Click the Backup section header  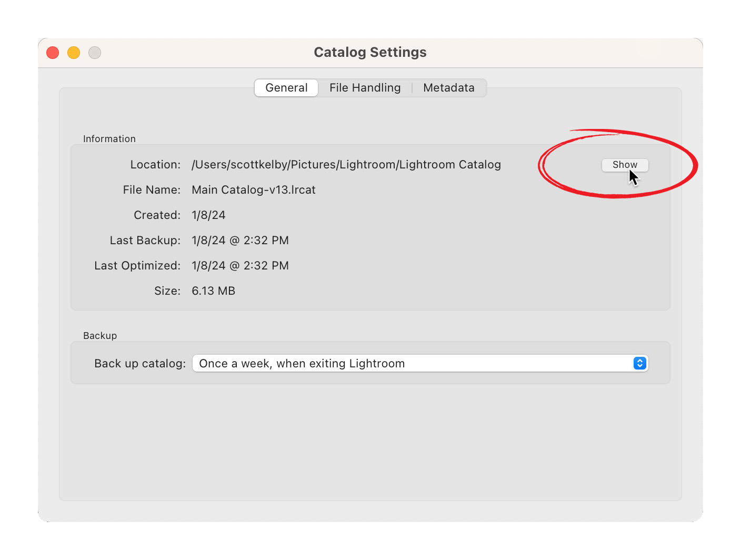[x=100, y=335]
